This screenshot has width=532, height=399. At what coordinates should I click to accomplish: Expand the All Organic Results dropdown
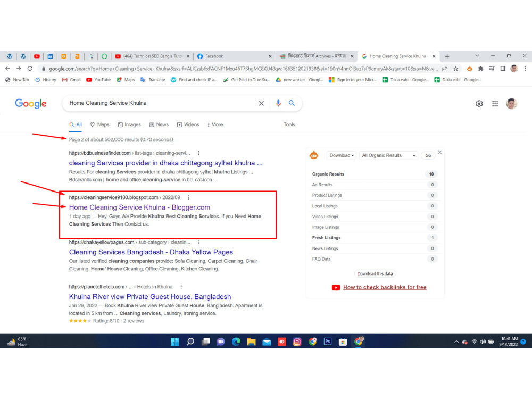[x=388, y=155]
